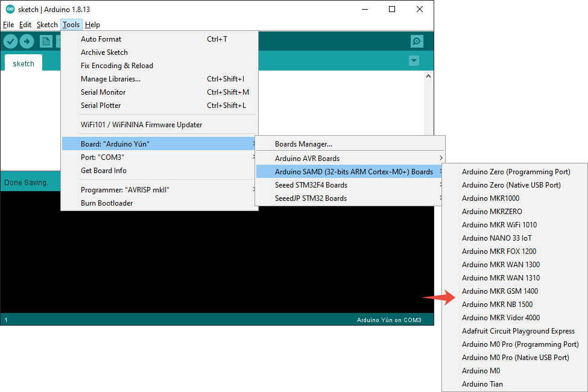588x392 pixels.
Task: Open the Sketch menu
Action: click(47, 25)
